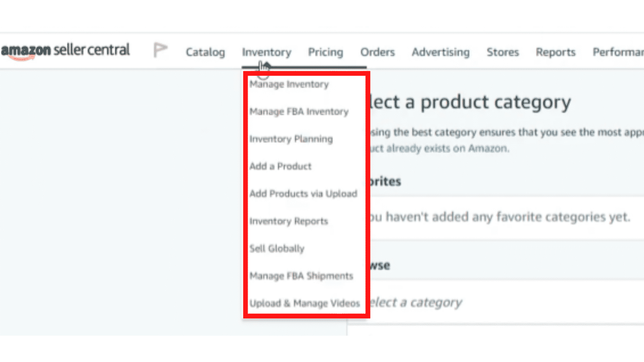Open the Catalog menu
This screenshot has width=644, height=362.
tap(205, 52)
